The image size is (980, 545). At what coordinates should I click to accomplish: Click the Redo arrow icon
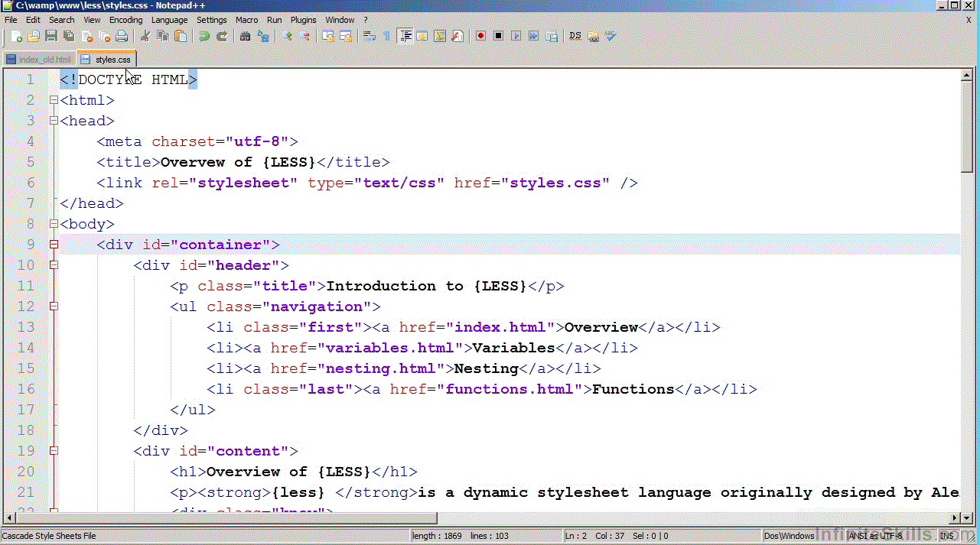tap(222, 36)
